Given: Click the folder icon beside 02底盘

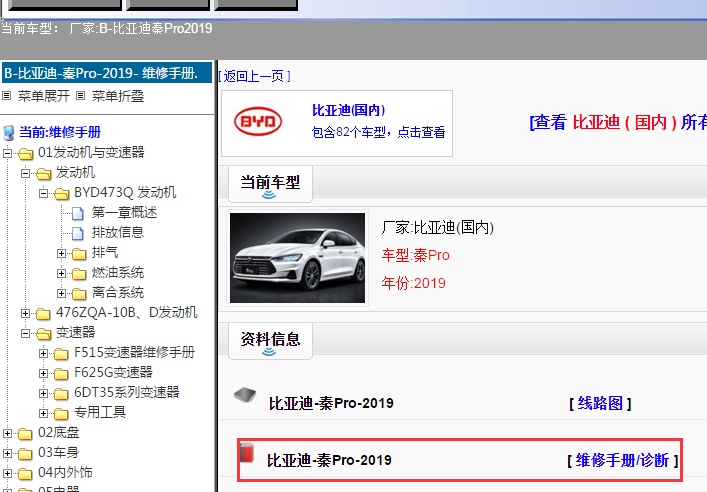Looking at the screenshot, I should click(25, 434).
